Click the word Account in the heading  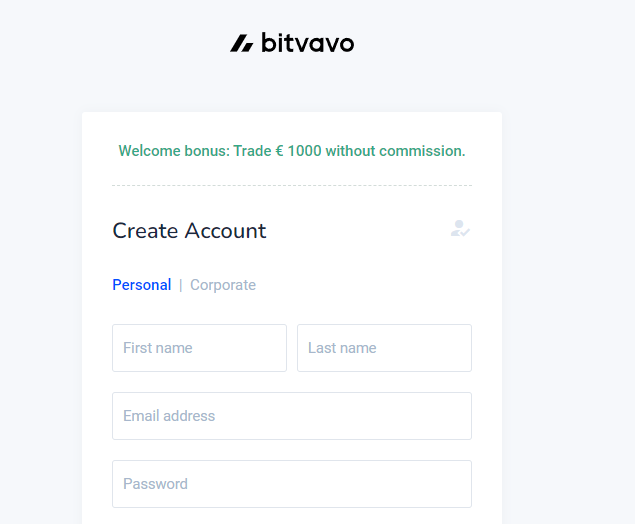[x=226, y=231]
